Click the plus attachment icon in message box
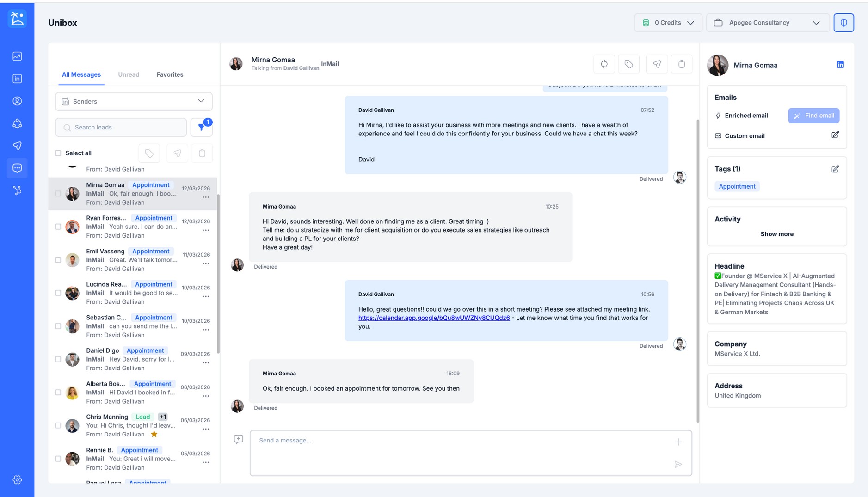Image resolution: width=868 pixels, height=497 pixels. 678,442
